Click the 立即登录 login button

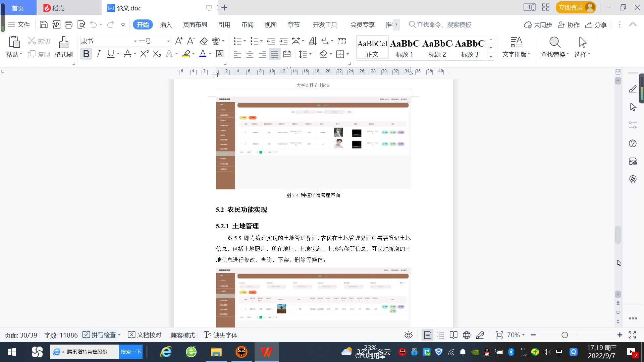coord(571,7)
